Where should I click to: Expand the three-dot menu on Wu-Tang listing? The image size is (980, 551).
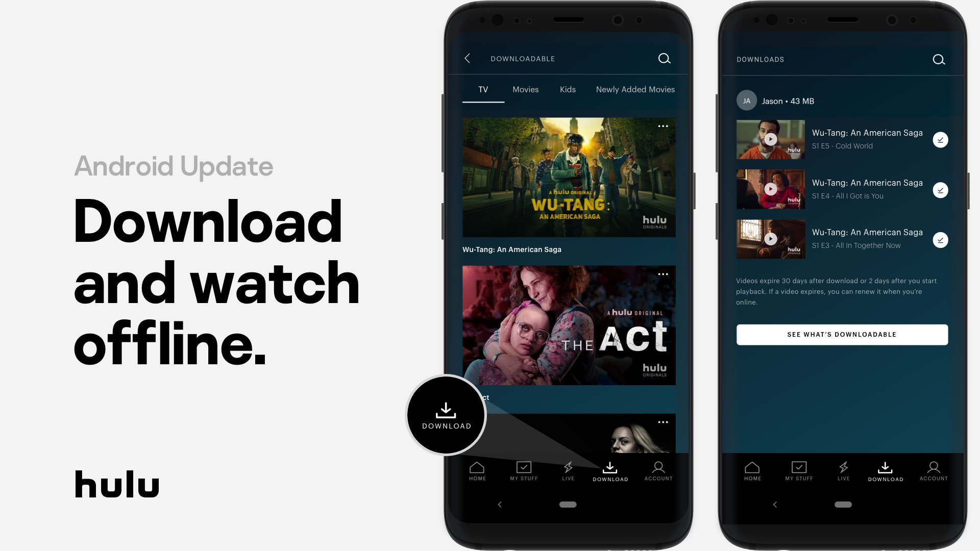[x=663, y=127]
